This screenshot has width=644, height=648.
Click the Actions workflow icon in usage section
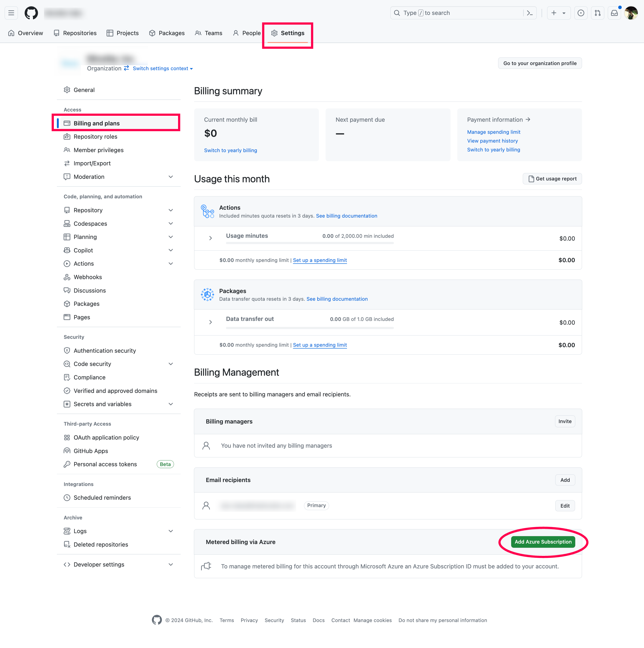click(x=207, y=211)
